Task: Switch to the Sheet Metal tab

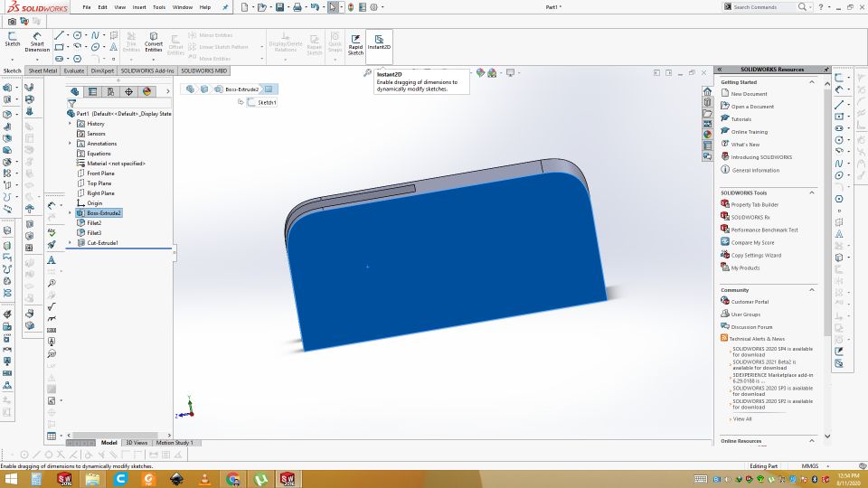Action: pos(42,70)
